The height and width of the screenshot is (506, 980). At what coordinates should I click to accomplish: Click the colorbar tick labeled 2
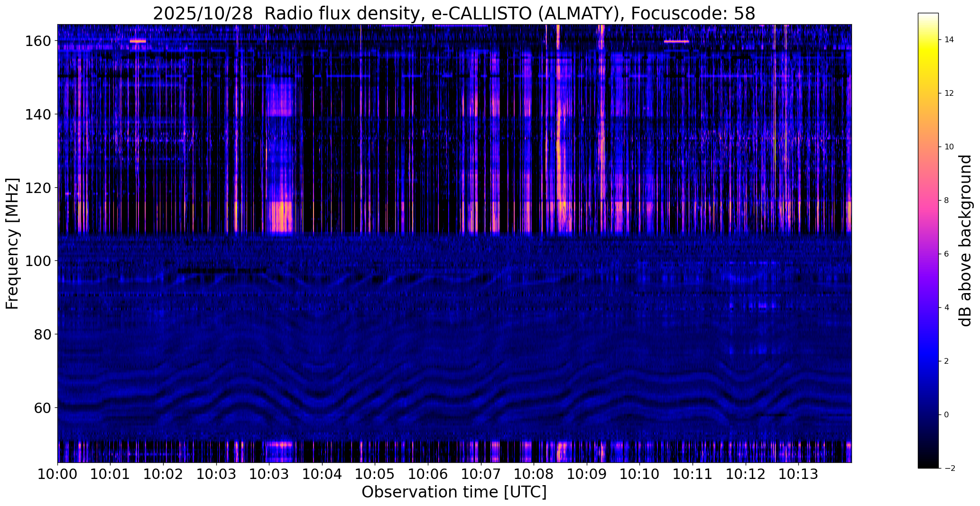pos(947,361)
